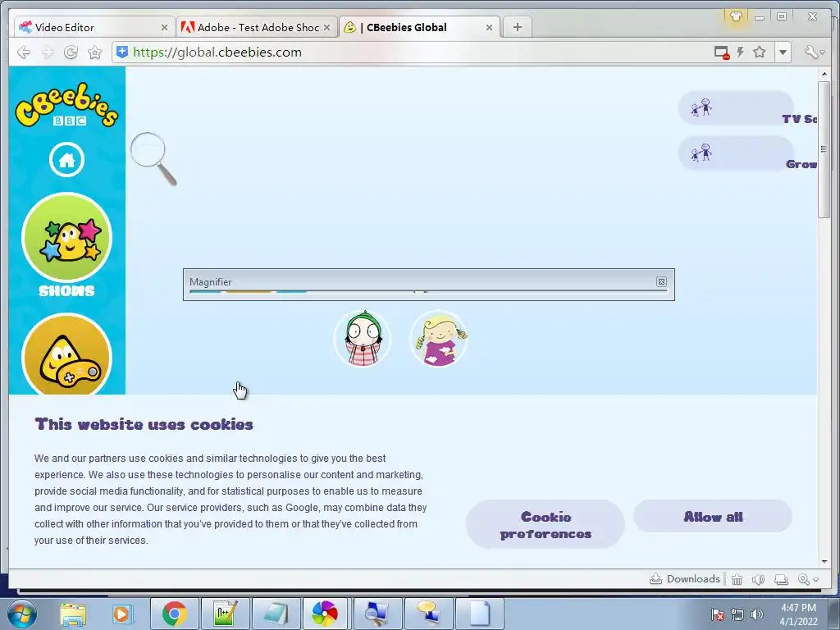This screenshot has height=630, width=840.
Task: Click the scroll down arrow in the cookie banner
Action: point(824,561)
